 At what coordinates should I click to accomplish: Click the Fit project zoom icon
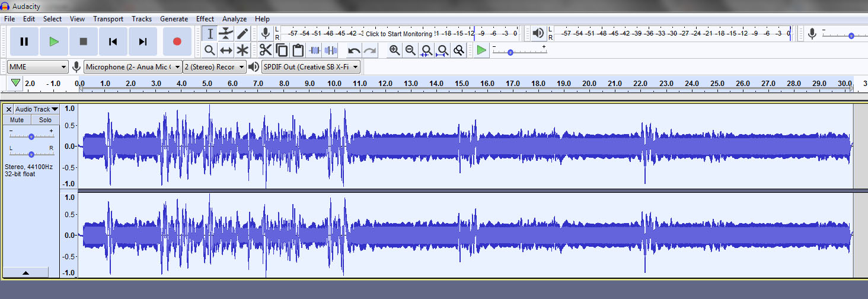click(x=442, y=50)
